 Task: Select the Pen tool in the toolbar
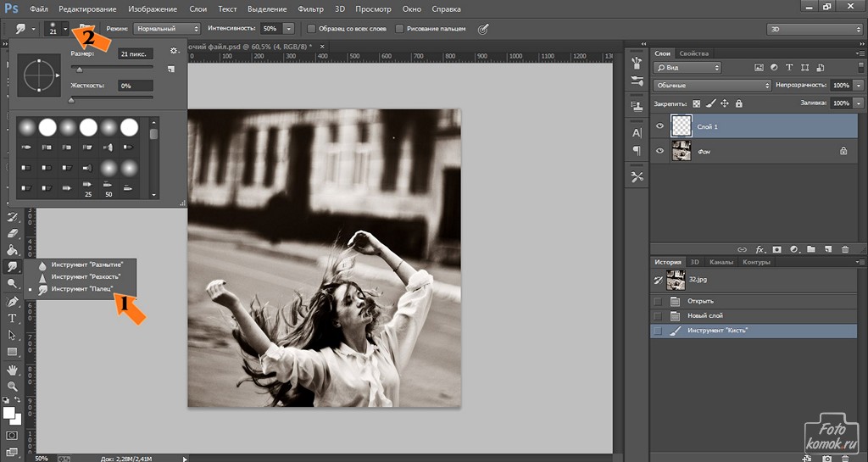[x=12, y=301]
